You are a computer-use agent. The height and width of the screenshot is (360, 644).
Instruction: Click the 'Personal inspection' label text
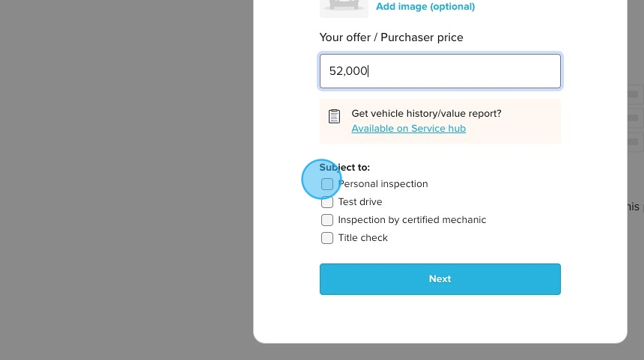(x=383, y=184)
